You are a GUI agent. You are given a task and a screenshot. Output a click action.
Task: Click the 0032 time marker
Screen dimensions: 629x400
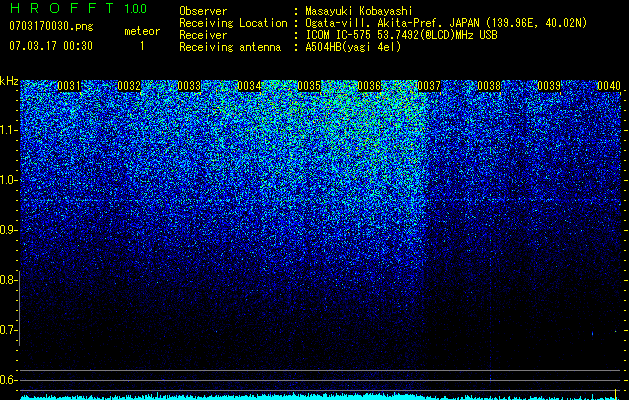pos(129,86)
